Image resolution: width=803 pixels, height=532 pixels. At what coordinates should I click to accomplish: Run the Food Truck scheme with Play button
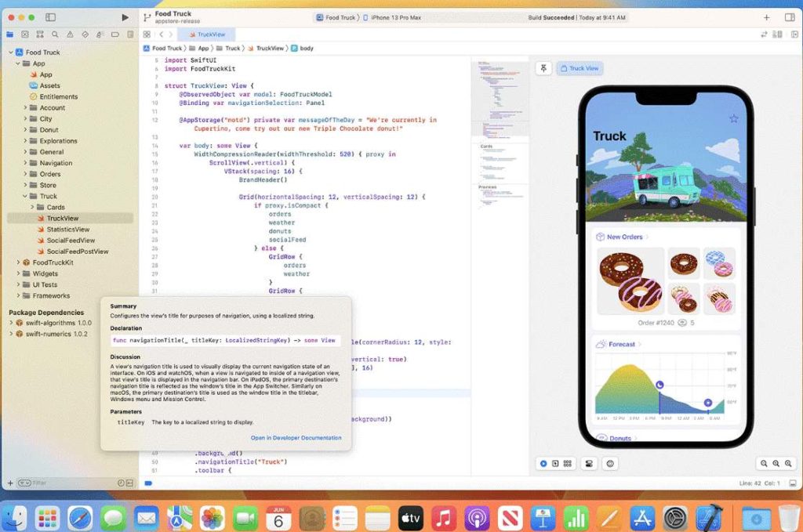pyautogui.click(x=125, y=17)
